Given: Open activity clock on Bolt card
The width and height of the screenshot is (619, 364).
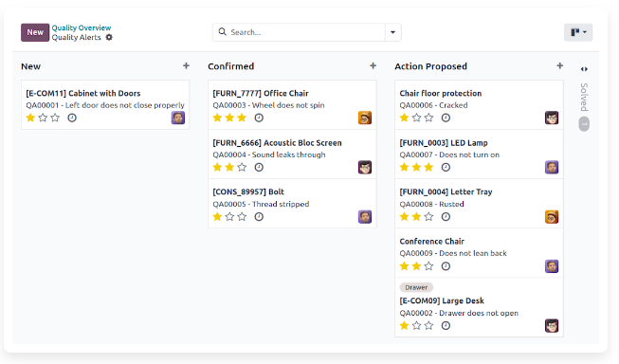Looking at the screenshot, I should 259,217.
